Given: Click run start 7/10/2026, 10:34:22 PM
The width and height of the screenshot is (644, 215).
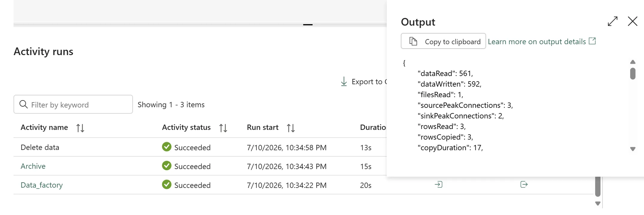Looking at the screenshot, I should click(287, 185).
